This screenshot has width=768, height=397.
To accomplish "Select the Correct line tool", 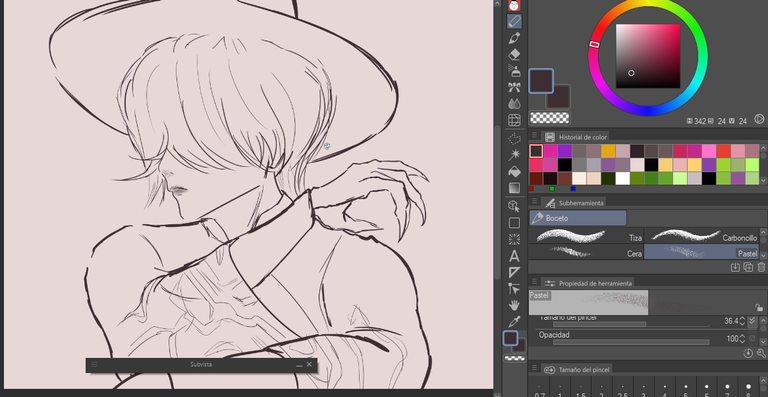I will (514, 288).
